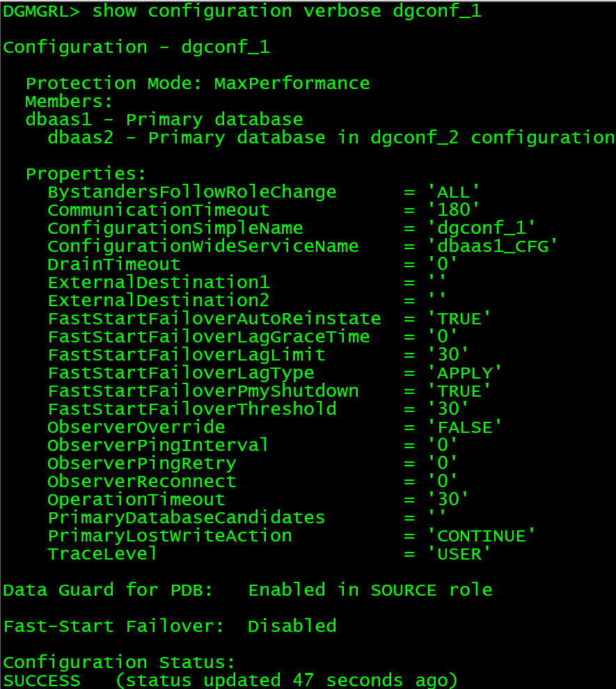
Task: Click the dbaas2 member line
Action: pyautogui.click(x=331, y=138)
